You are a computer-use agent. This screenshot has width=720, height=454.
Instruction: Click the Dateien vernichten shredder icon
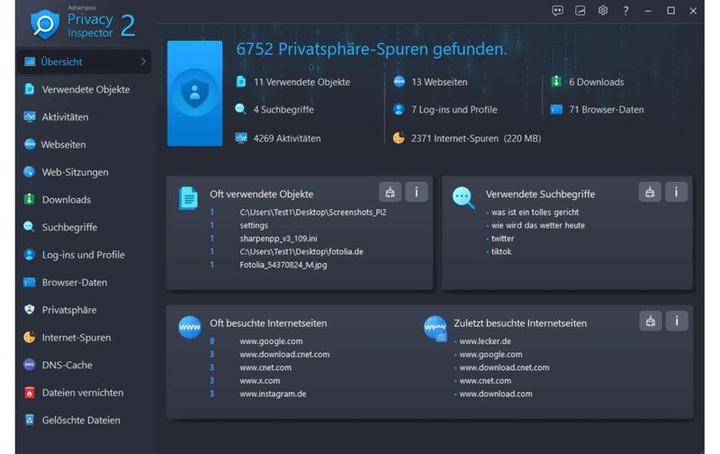tap(29, 392)
